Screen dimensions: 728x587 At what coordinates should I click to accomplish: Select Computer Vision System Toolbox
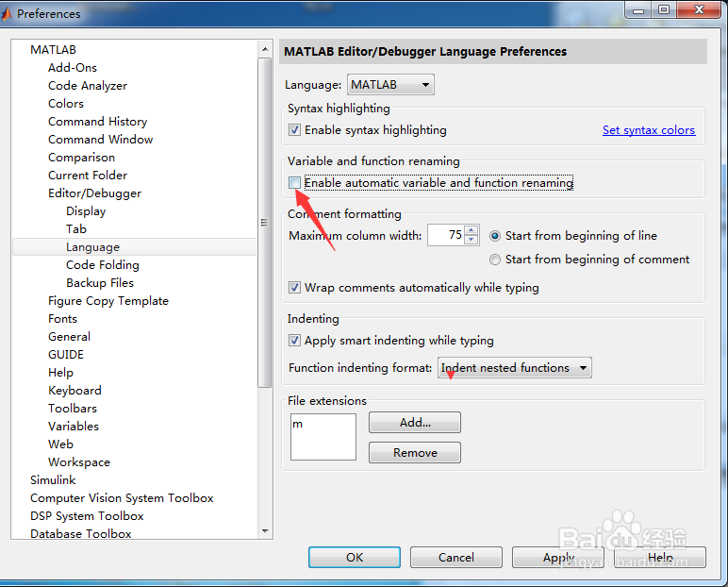(122, 498)
